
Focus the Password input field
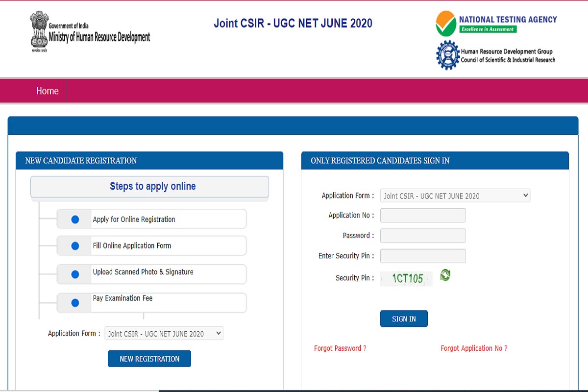tap(423, 236)
